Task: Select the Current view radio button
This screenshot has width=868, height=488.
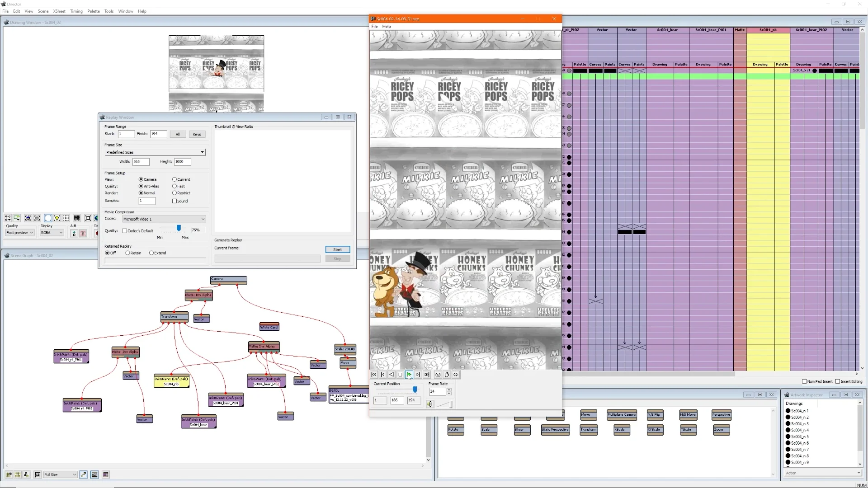Action: 175,179
